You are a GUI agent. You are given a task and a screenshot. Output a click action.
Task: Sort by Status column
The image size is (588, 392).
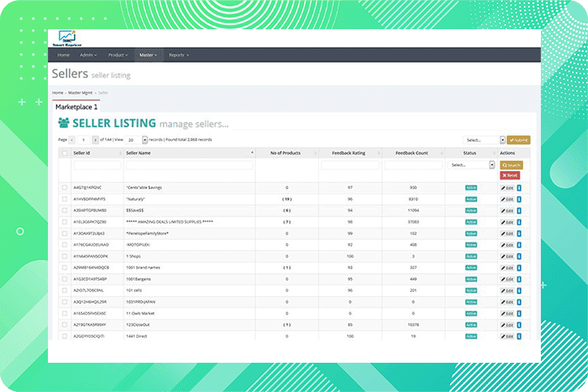click(x=471, y=153)
